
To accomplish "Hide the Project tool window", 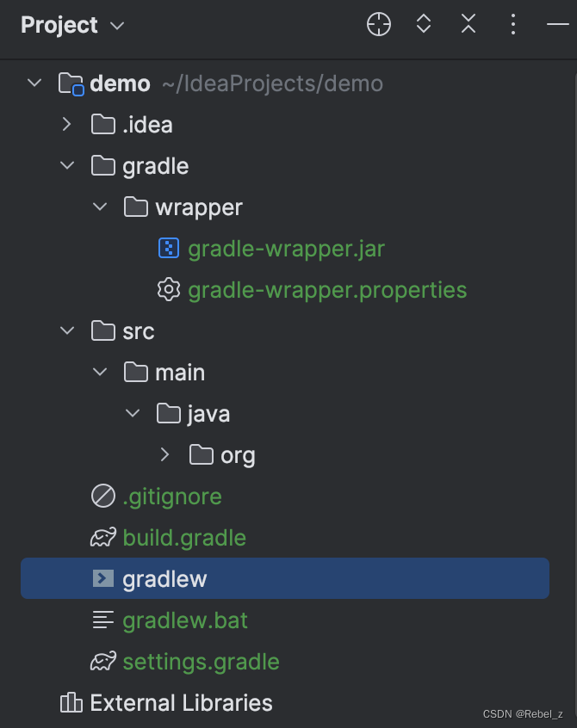I will click(559, 24).
